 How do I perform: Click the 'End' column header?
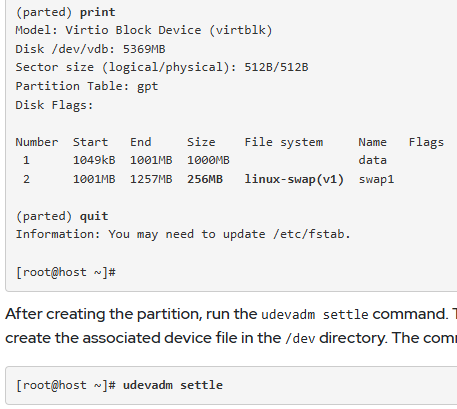pyautogui.click(x=141, y=142)
